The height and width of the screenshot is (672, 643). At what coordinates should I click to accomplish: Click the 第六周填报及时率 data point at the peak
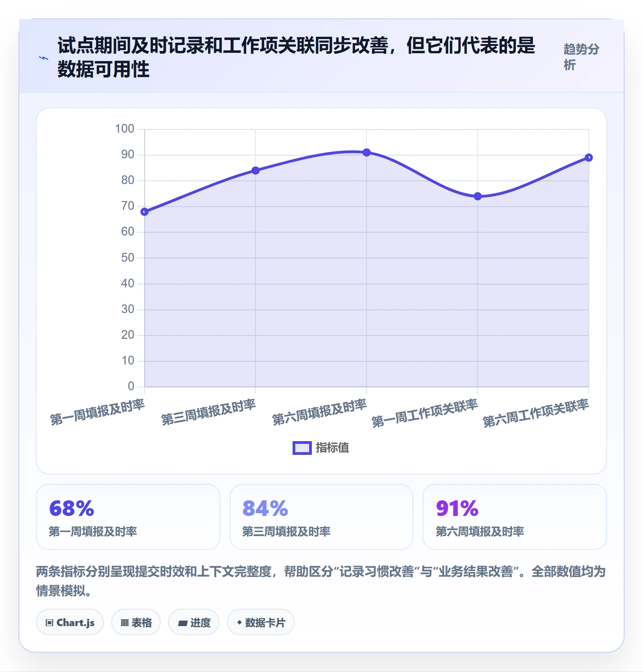(x=367, y=152)
